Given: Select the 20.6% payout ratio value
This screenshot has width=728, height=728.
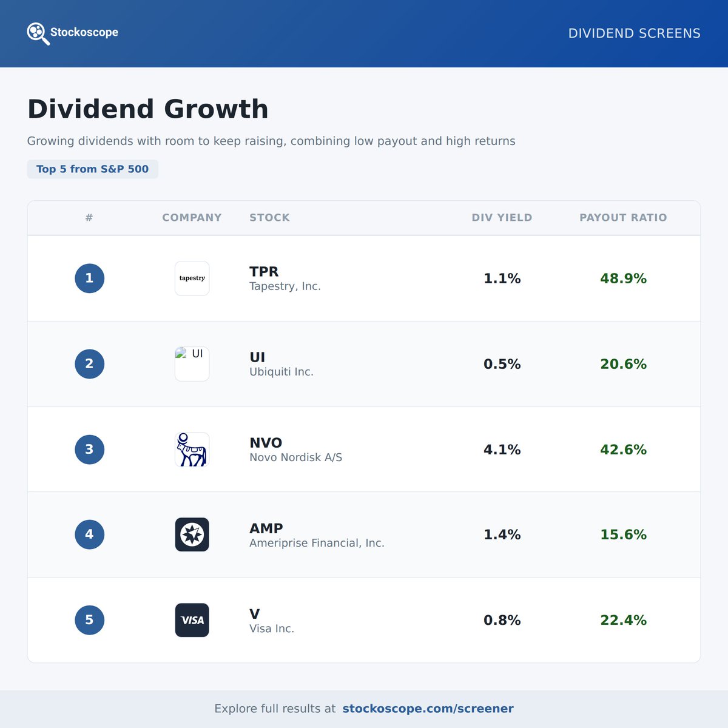Looking at the screenshot, I should [x=623, y=364].
